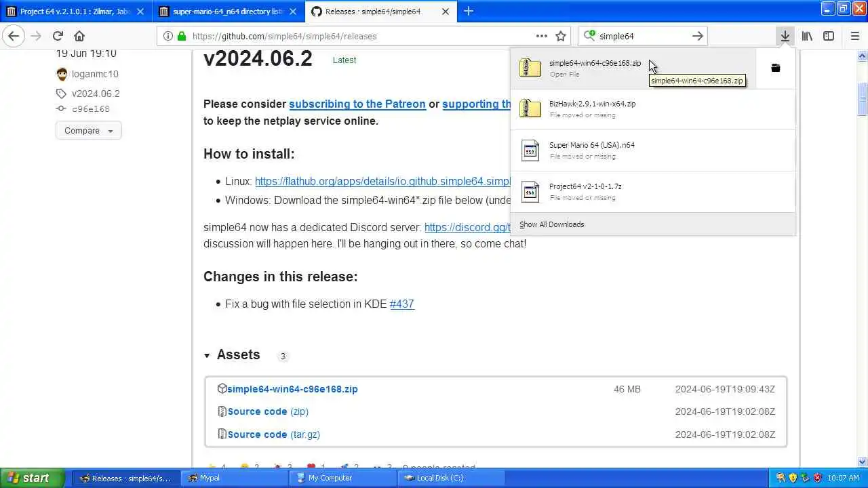This screenshot has width=868, height=488.
Task: Click Project64 7z file icon in downloads
Action: (530, 192)
